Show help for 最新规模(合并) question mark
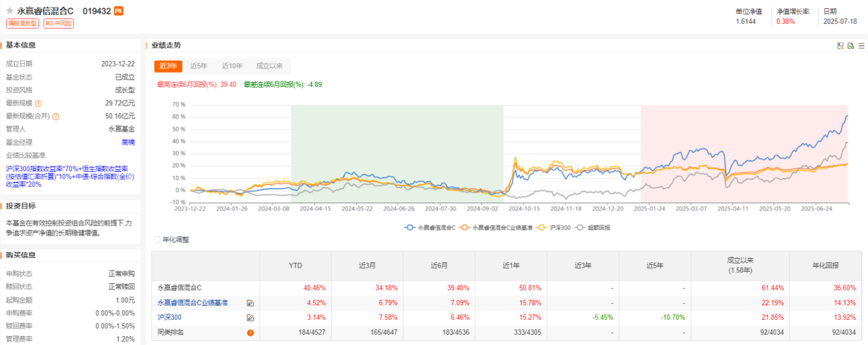 pyautogui.click(x=55, y=116)
